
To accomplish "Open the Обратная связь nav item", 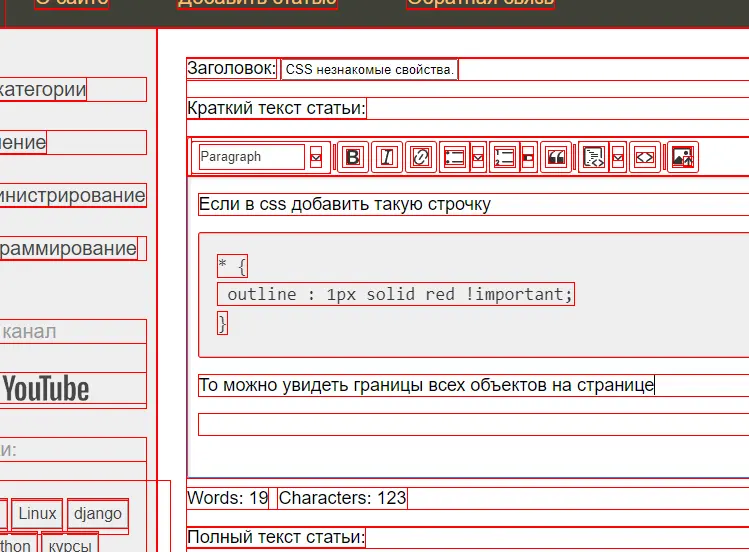I will 480,2.
